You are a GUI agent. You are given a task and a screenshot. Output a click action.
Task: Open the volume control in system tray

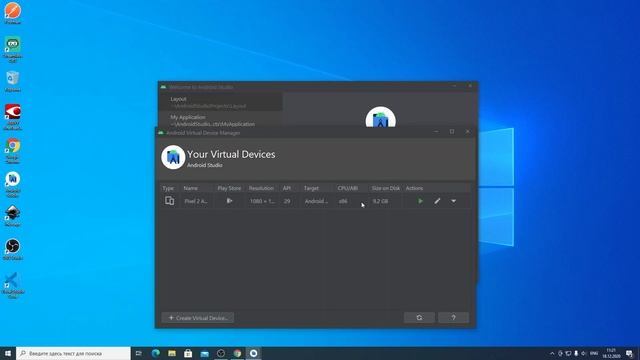pyautogui.click(x=584, y=353)
